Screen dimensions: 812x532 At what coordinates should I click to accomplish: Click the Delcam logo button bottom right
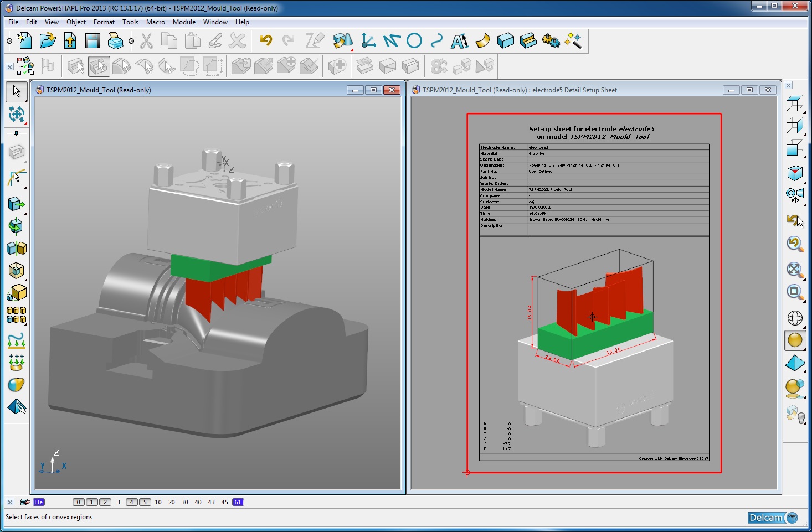pos(772,518)
